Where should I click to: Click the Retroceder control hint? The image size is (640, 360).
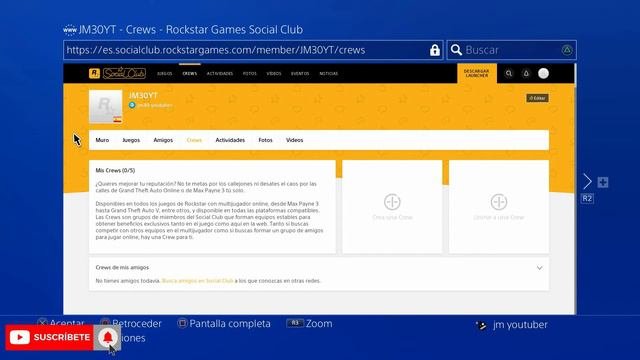(x=131, y=323)
